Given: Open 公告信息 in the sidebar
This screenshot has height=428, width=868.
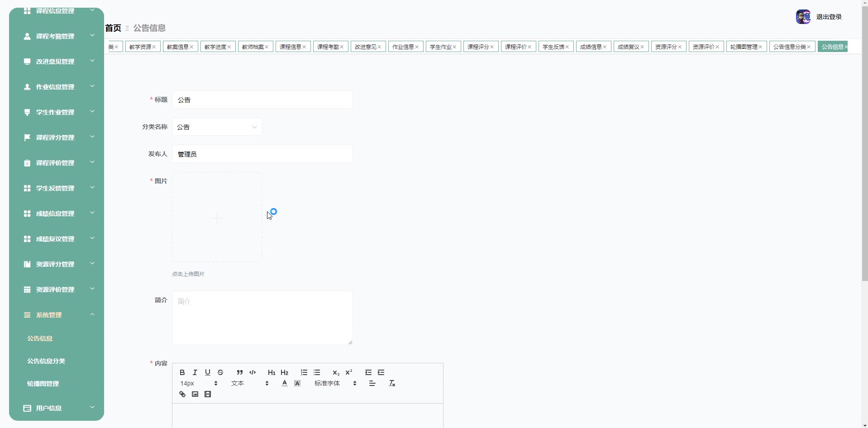Looking at the screenshot, I should pyautogui.click(x=40, y=338).
